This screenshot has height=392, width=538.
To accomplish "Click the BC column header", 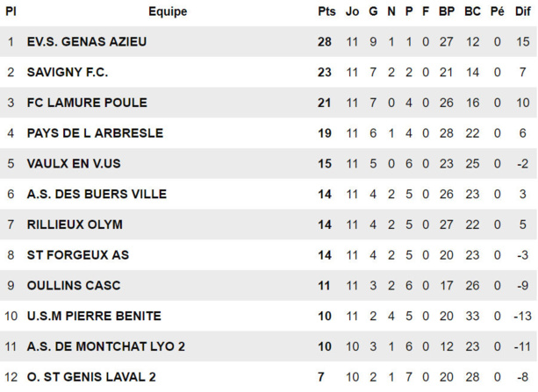I will point(472,11).
